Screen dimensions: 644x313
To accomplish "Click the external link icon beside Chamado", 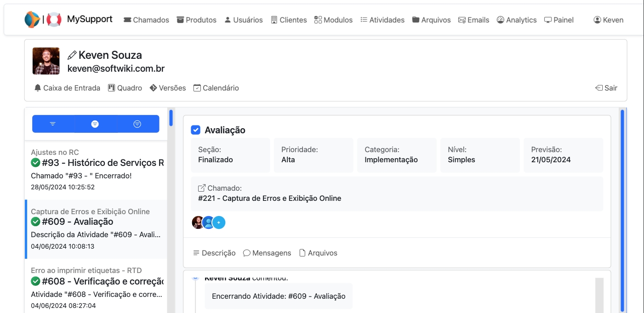I will [x=202, y=188].
